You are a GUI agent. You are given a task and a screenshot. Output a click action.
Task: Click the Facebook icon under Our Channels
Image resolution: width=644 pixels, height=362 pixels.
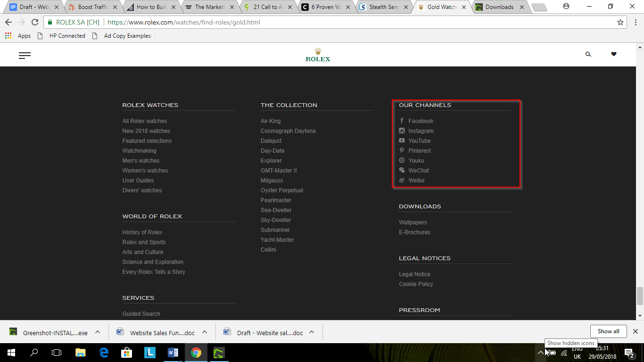click(402, 121)
